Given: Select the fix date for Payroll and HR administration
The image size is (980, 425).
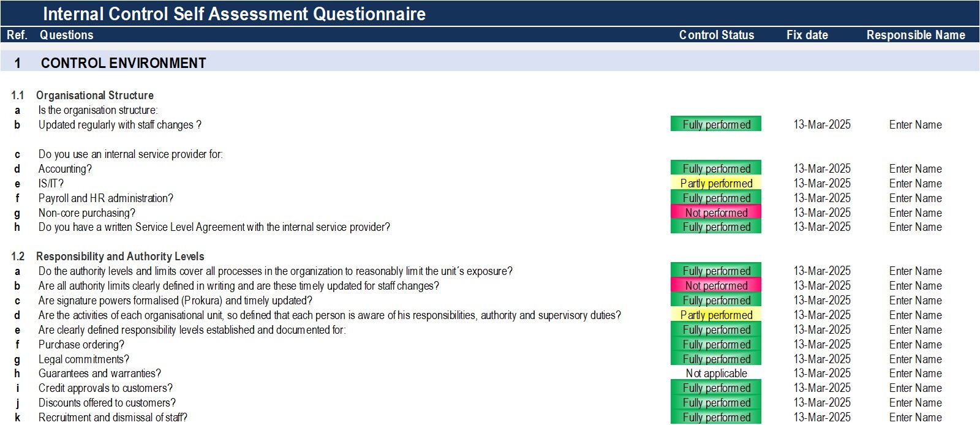Looking at the screenshot, I should click(822, 198).
